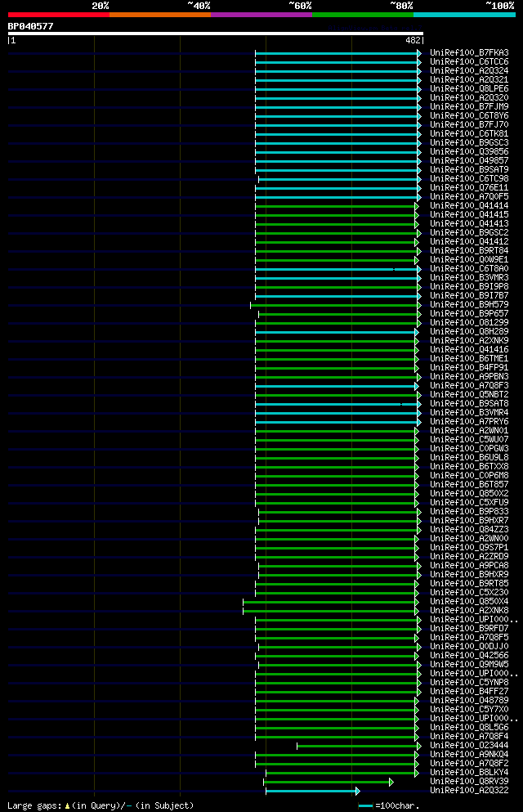Click the UniRef100_A7Q0F5 hit name

click(469, 197)
